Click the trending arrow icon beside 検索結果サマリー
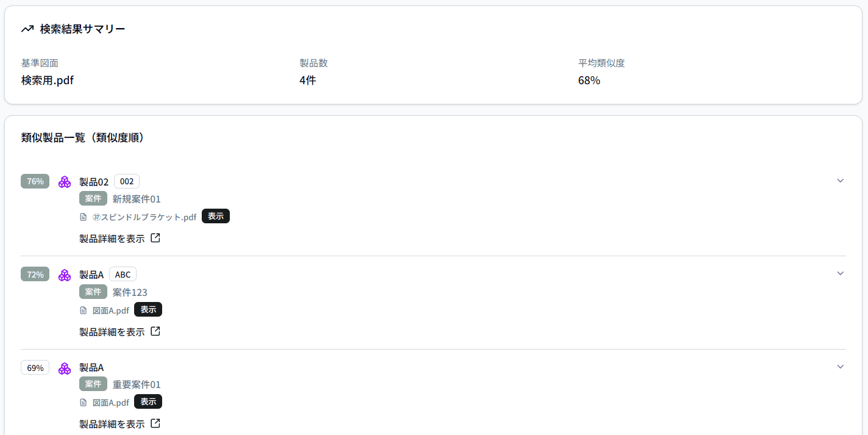This screenshot has height=435, width=868. point(27,29)
